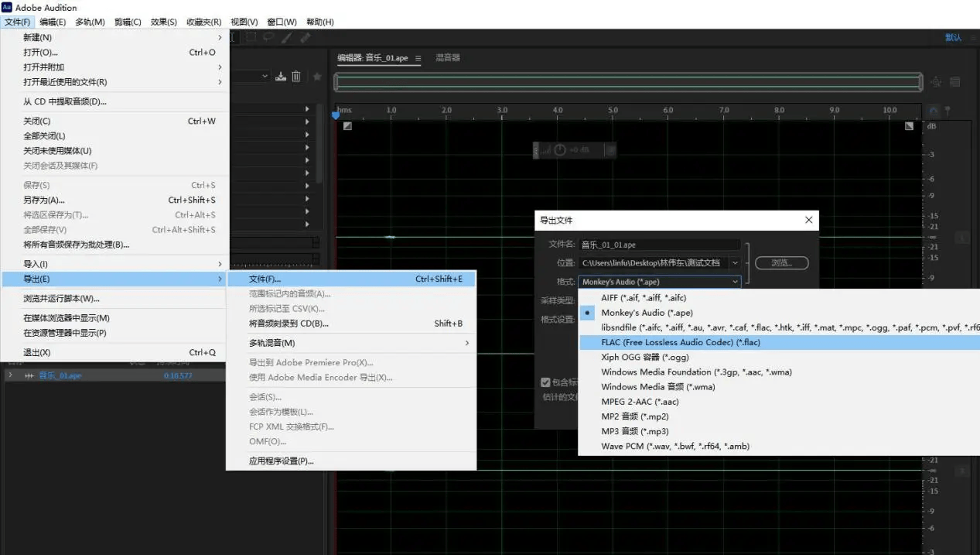Click the volume knob on the HUD overlay
The width and height of the screenshot is (980, 555).
click(x=562, y=149)
